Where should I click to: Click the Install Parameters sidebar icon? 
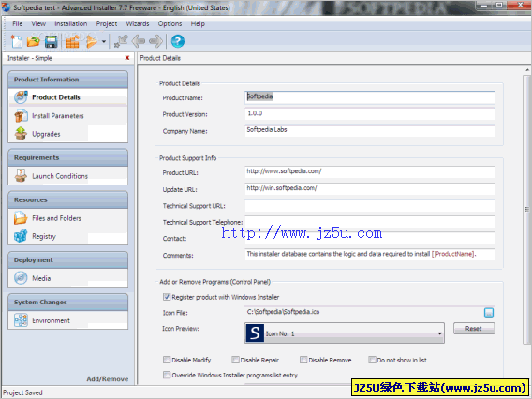pyautogui.click(x=21, y=116)
